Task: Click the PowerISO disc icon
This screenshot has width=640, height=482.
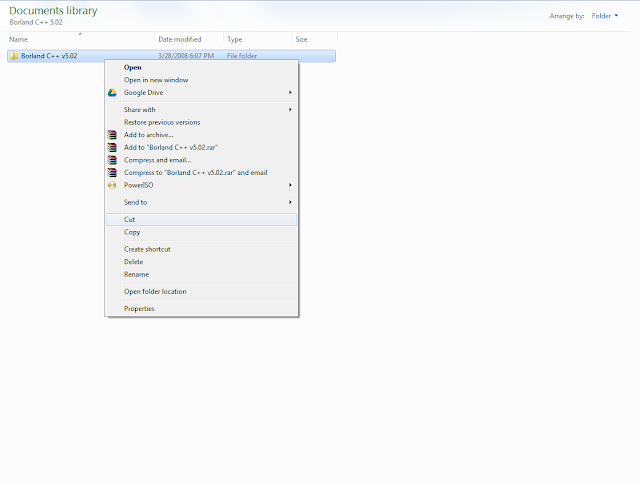Action: pyautogui.click(x=112, y=185)
